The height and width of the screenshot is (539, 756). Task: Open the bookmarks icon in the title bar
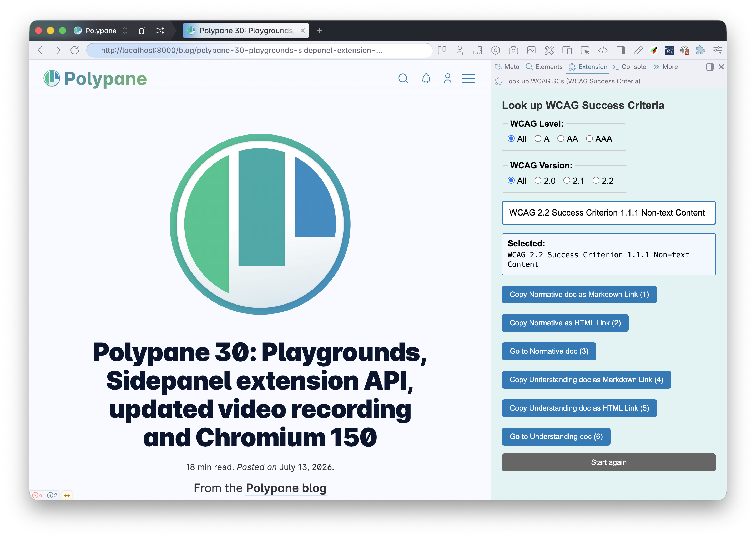click(x=142, y=31)
